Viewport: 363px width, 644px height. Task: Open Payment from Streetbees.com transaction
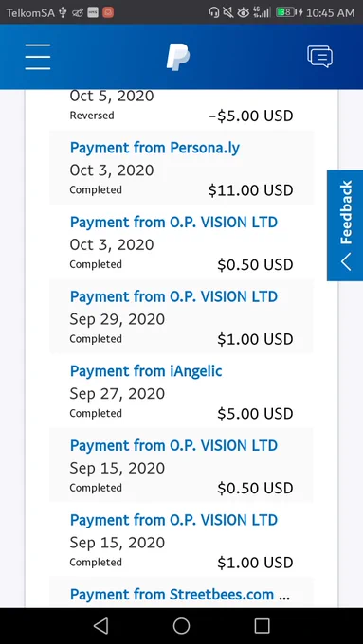[181, 593]
